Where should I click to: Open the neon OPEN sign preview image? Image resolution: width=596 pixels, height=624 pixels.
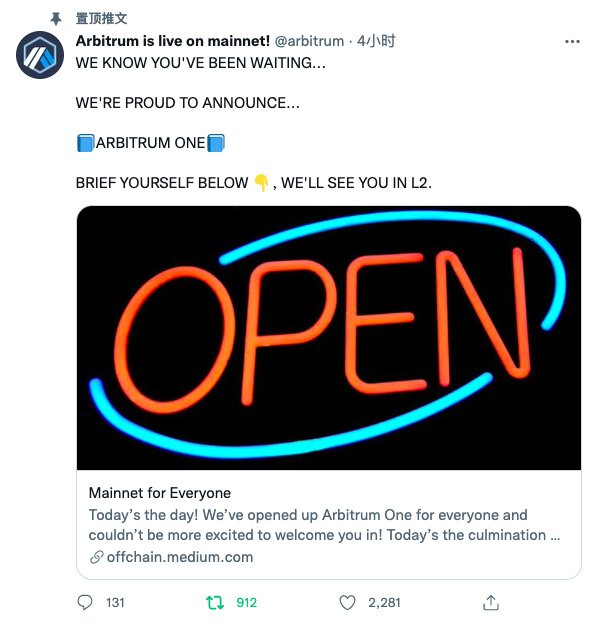pos(329,337)
